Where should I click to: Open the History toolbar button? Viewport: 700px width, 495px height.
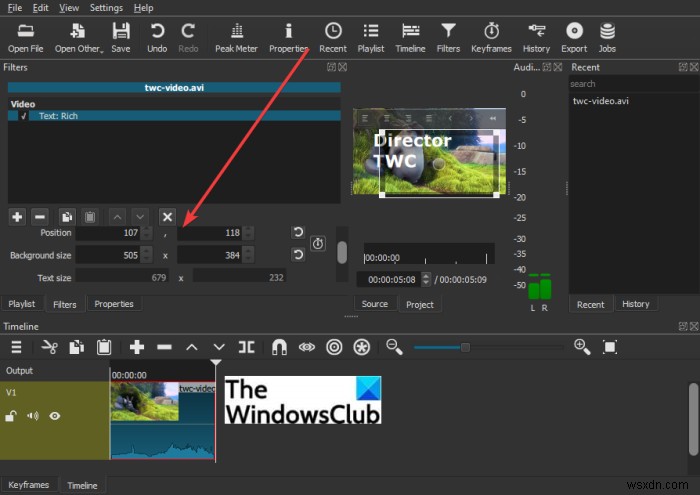(x=536, y=38)
